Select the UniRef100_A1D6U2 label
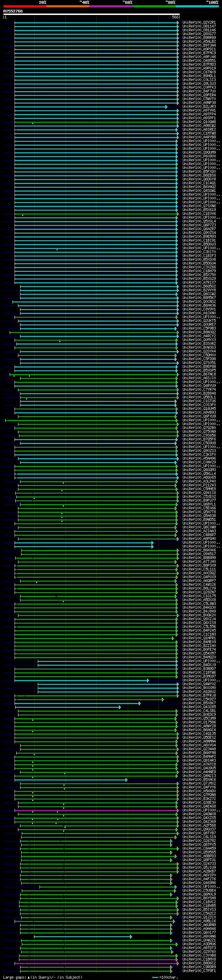The height and width of the screenshot is (980, 222). pyautogui.click(x=199, y=691)
